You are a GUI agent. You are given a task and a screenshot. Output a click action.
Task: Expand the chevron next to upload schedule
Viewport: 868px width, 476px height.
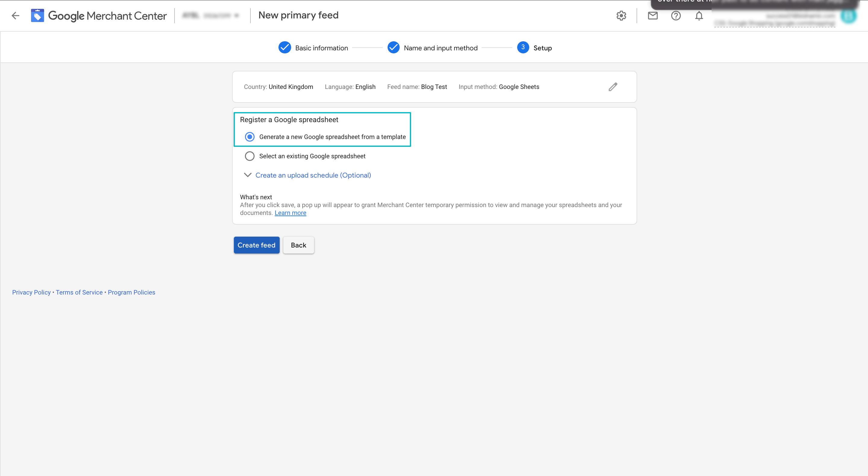tap(247, 175)
